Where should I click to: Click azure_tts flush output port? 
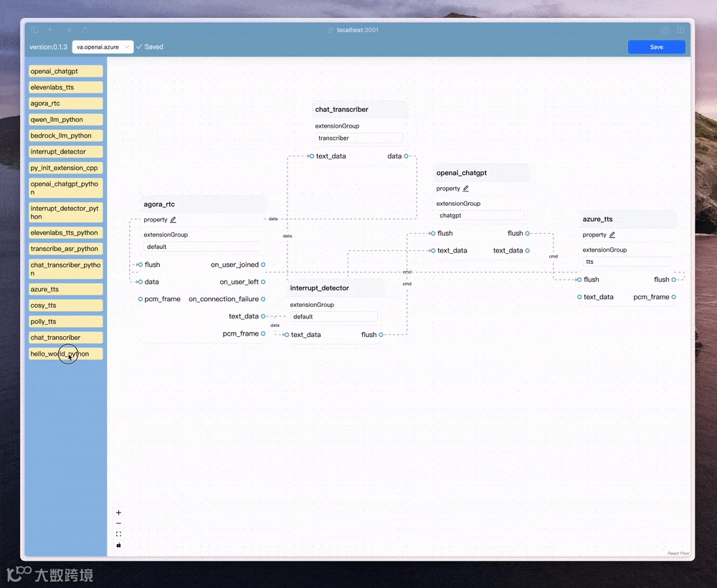(x=673, y=280)
